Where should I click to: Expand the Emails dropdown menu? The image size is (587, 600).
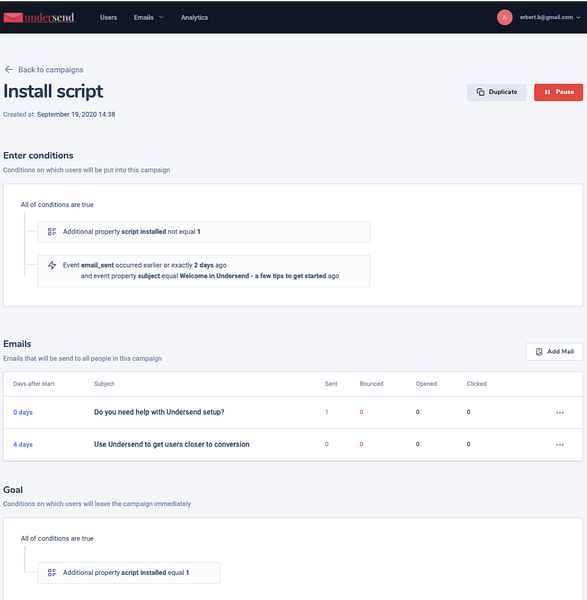tap(148, 18)
